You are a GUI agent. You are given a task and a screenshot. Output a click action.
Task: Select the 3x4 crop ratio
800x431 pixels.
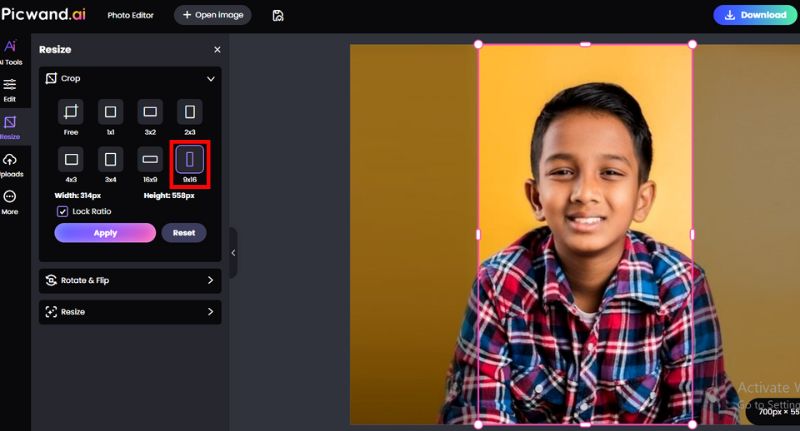[110, 159]
